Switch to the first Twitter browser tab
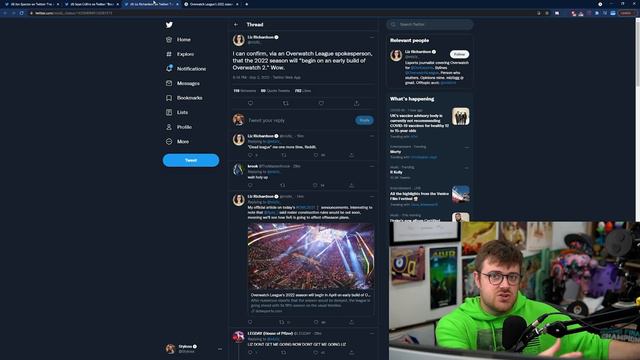The width and height of the screenshot is (640, 360). [31, 4]
